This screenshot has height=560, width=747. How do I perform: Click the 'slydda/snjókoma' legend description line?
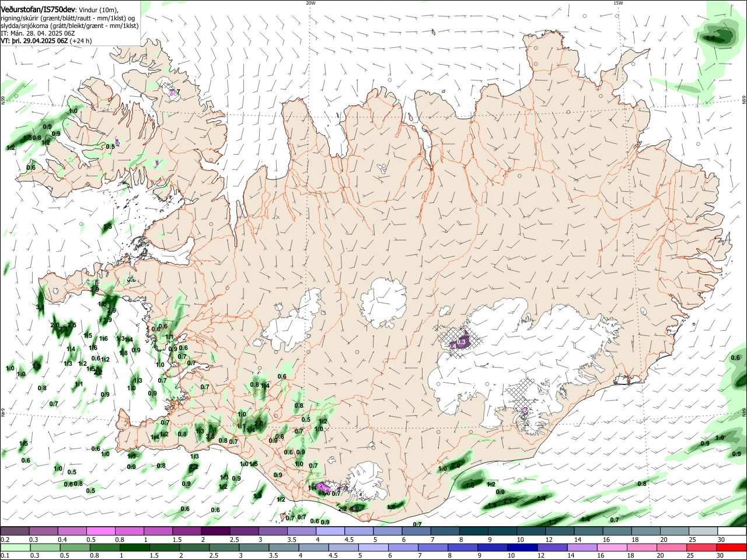pyautogui.click(x=69, y=26)
